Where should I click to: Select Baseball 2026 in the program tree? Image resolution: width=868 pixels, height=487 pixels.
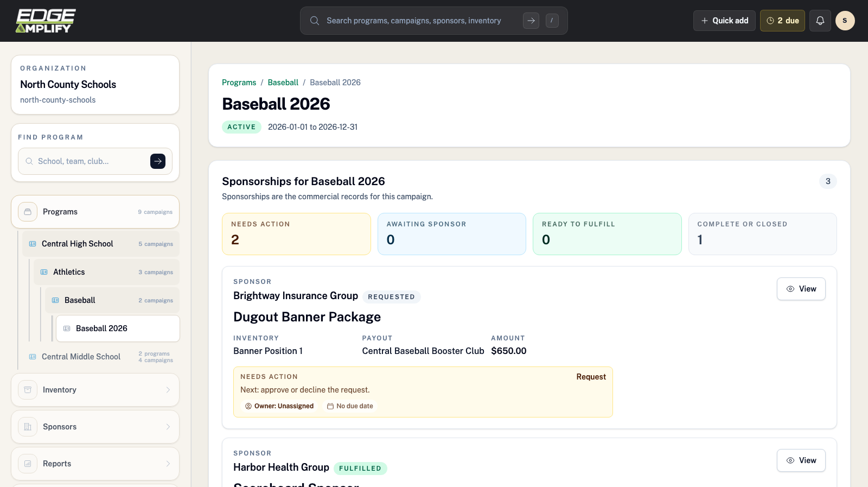118,328
